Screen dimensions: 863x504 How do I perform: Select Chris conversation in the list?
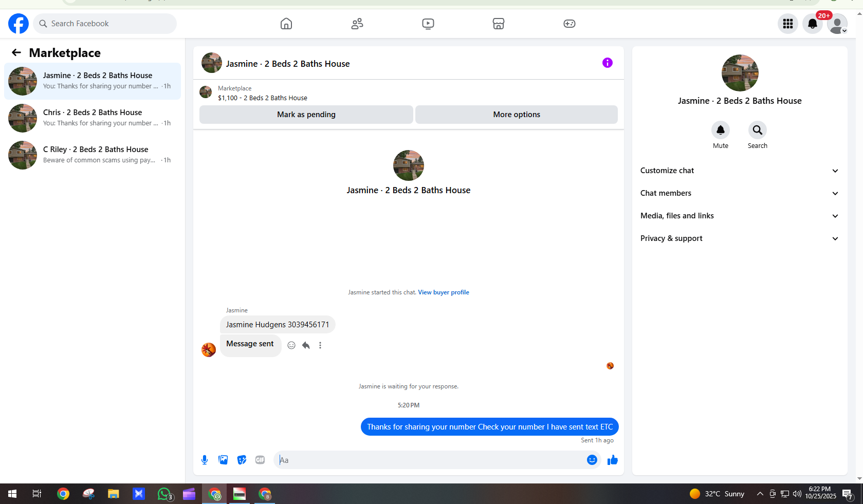point(93,118)
